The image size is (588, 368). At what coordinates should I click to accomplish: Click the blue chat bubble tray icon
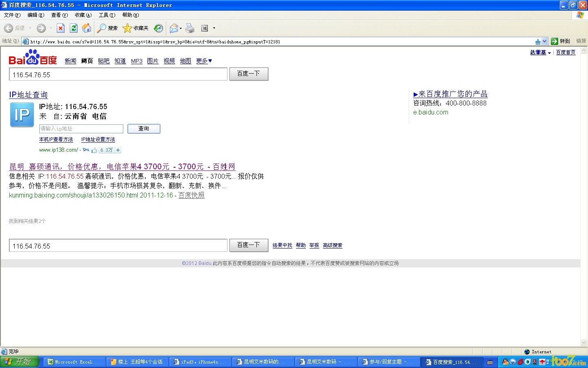click(x=513, y=362)
